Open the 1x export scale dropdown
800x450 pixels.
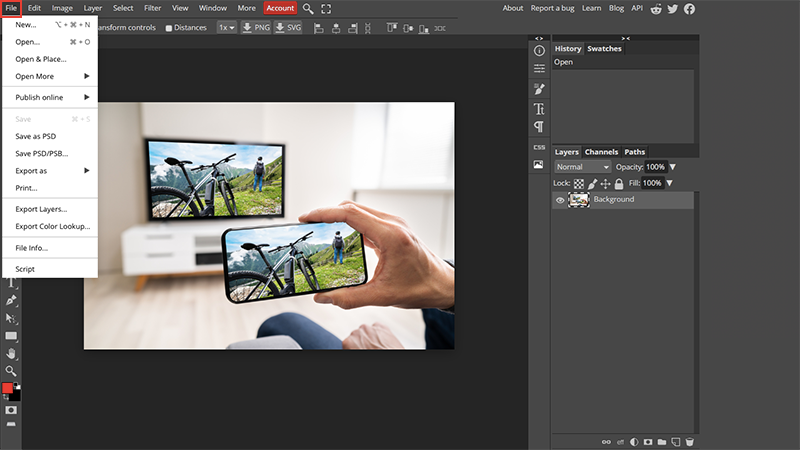227,28
